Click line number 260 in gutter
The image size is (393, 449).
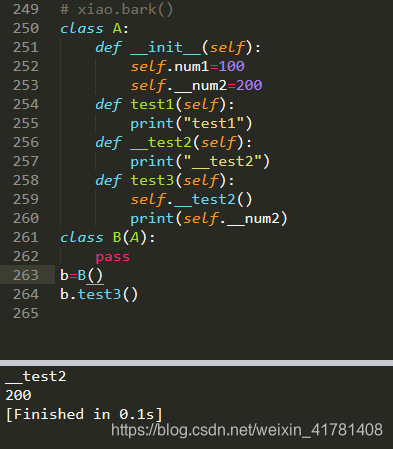pos(26,218)
